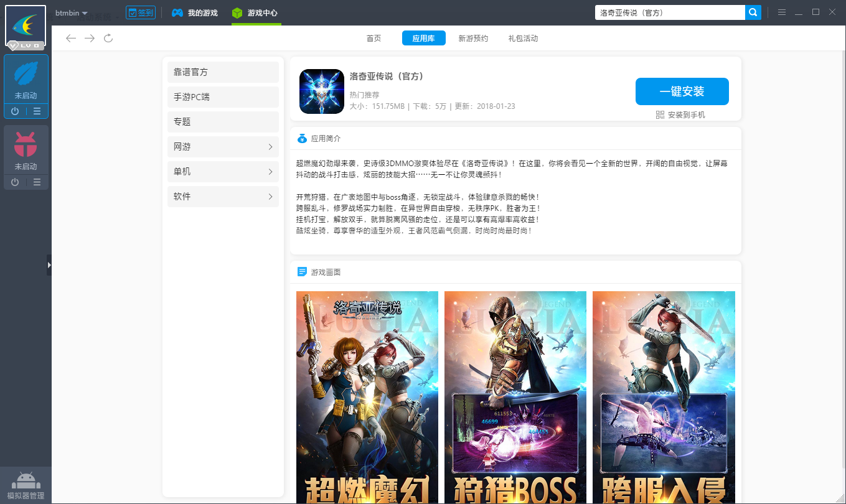Screen dimensions: 846x504
Task: Select 靠谱官方 category
Action: click(223, 72)
